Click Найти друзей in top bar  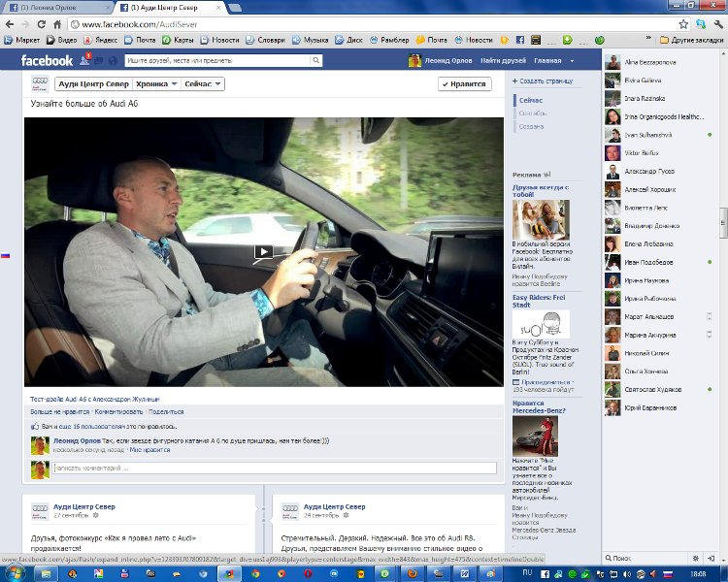coord(503,61)
